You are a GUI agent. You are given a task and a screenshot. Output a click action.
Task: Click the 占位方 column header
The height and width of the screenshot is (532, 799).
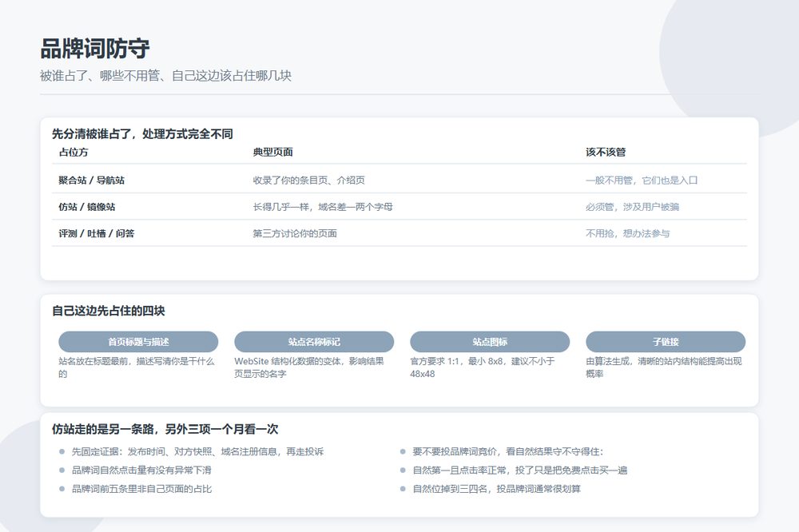pyautogui.click(x=74, y=152)
